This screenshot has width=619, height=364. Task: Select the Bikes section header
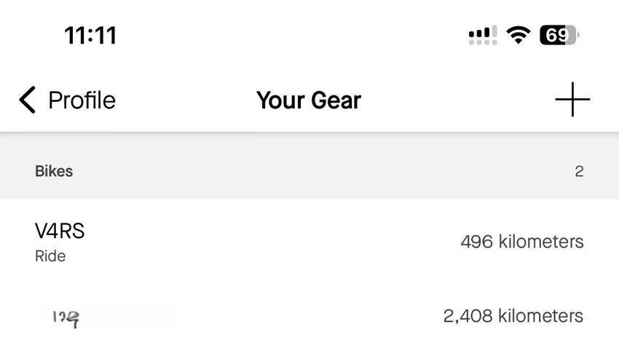(309, 171)
